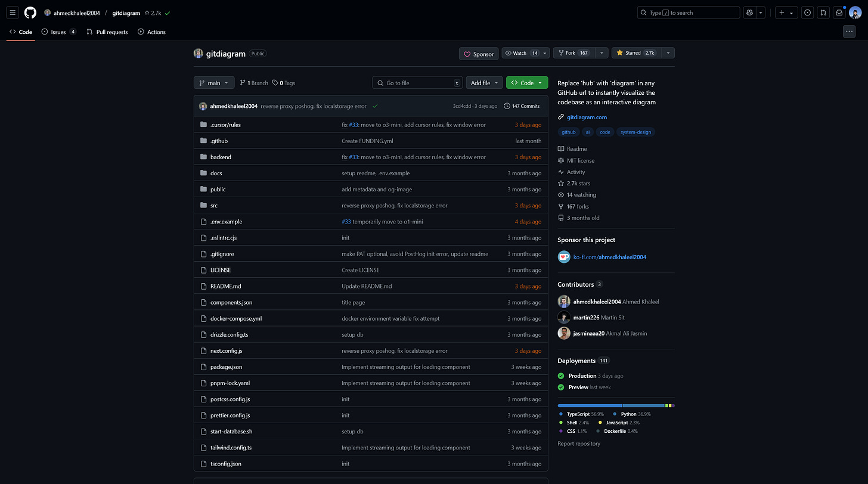The image size is (868, 484).
Task: Open Pull requests icon in top header
Action: (x=823, y=13)
